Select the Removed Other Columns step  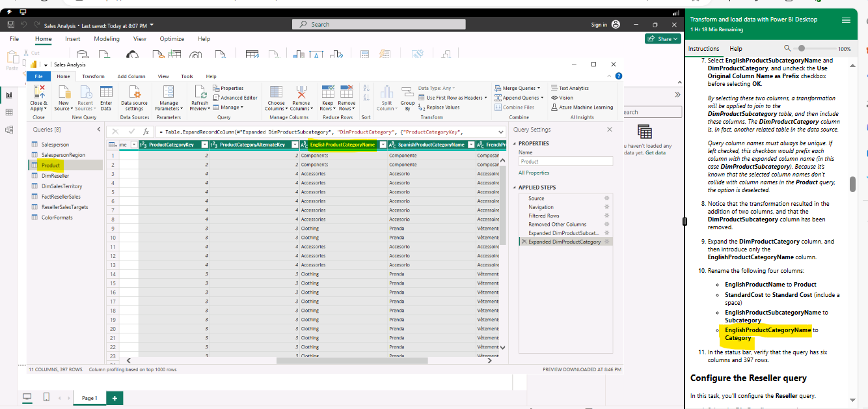tap(557, 225)
